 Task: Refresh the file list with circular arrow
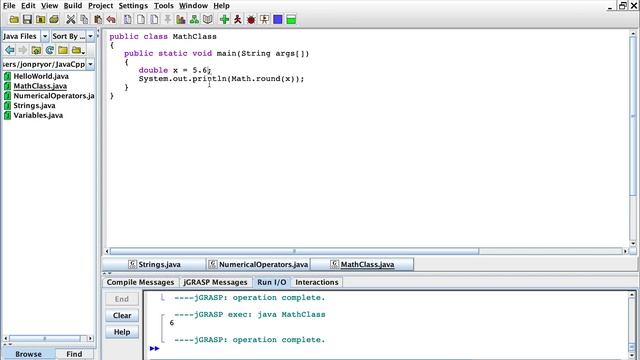pos(50,50)
